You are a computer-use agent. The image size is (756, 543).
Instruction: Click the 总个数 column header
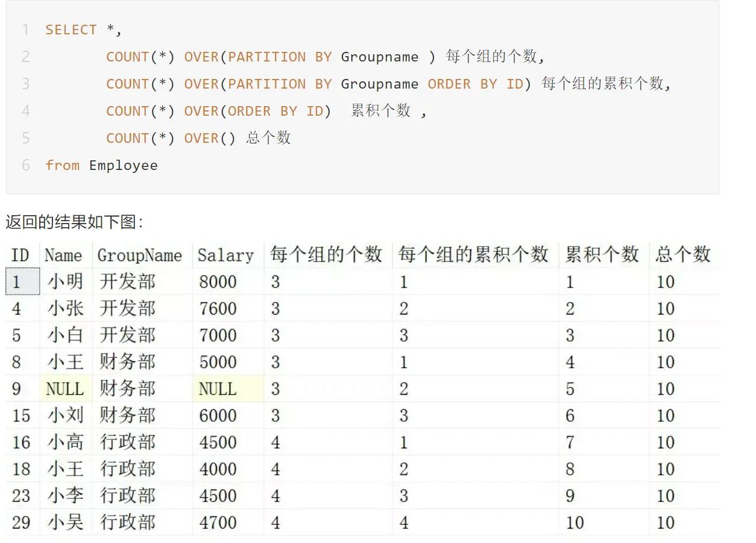(683, 254)
